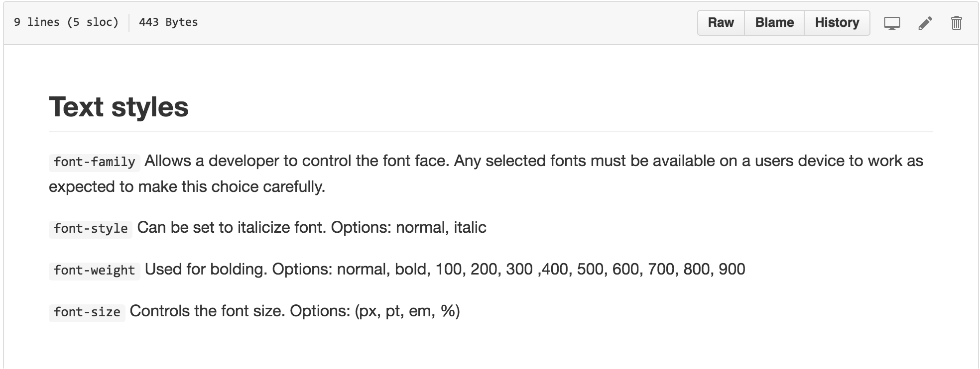Open file in GitHub Desktop icon

(x=892, y=23)
